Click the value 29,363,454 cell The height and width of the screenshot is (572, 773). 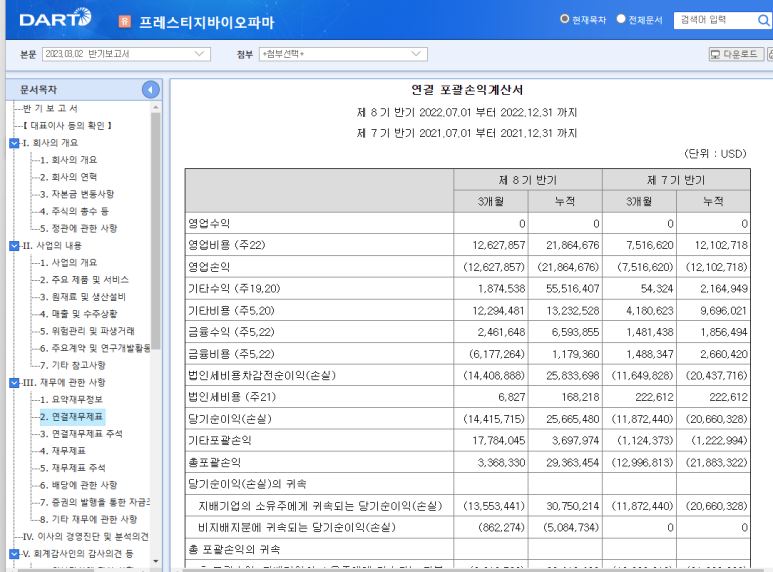(565, 463)
